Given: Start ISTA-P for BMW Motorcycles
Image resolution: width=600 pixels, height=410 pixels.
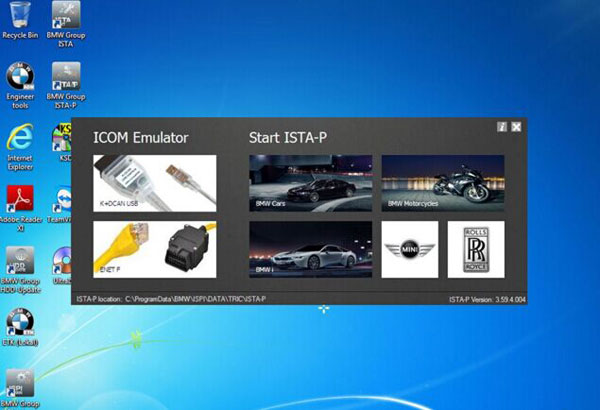Looking at the screenshot, I should 443,183.
